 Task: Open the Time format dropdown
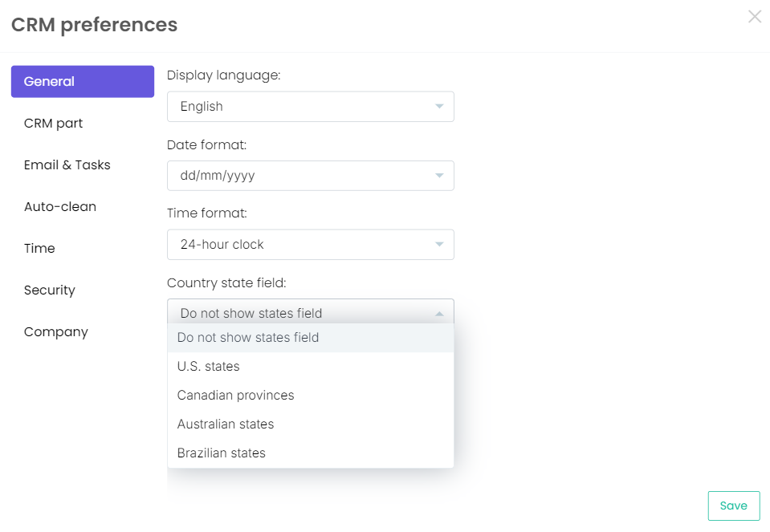[x=310, y=245]
